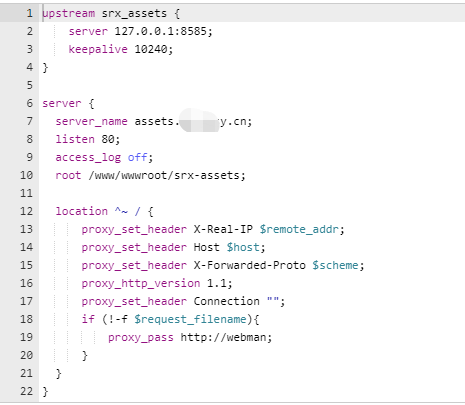
Task: Click the URL 'http://webman;' on line 19
Action: 226,337
